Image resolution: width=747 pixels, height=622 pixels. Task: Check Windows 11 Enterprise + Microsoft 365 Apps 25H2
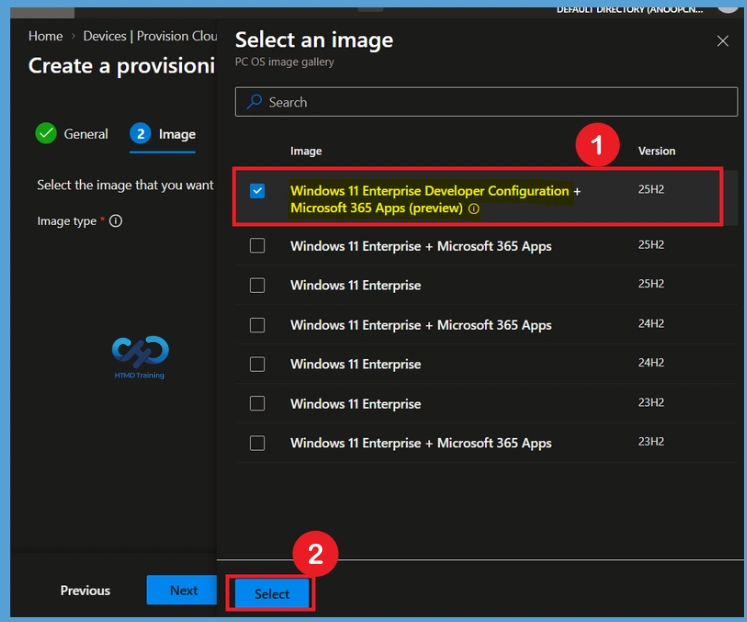[x=257, y=246]
